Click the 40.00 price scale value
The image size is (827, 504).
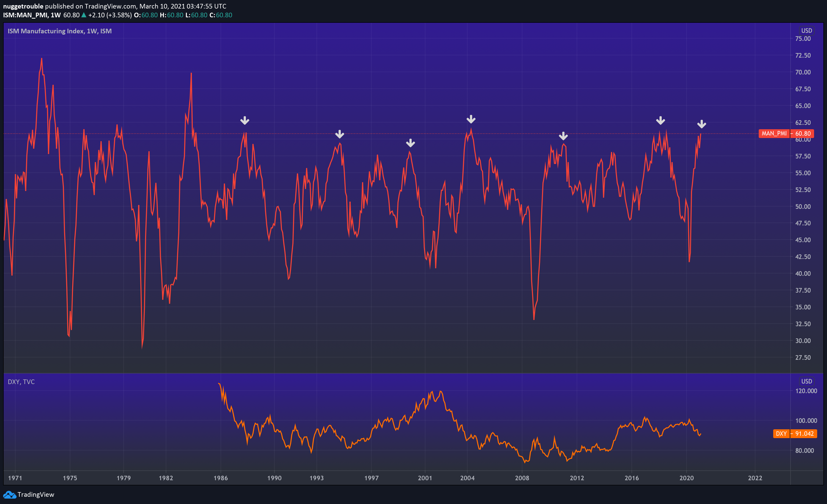coord(803,273)
